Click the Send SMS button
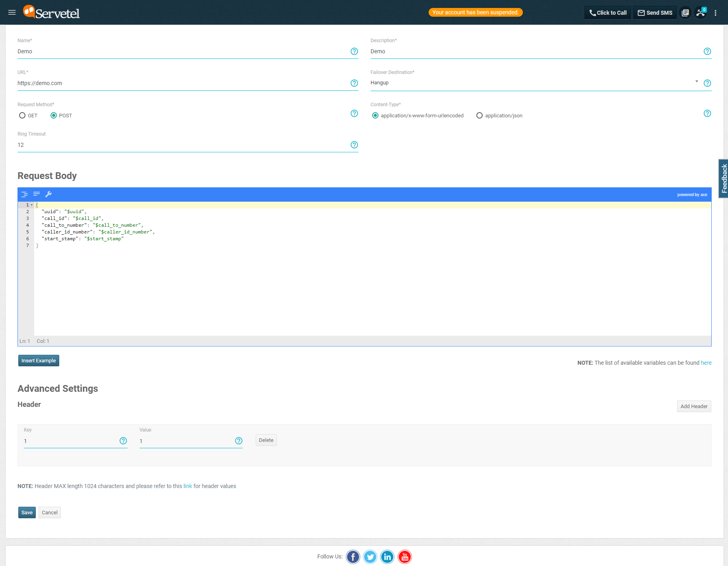The width and height of the screenshot is (728, 566). coord(655,13)
